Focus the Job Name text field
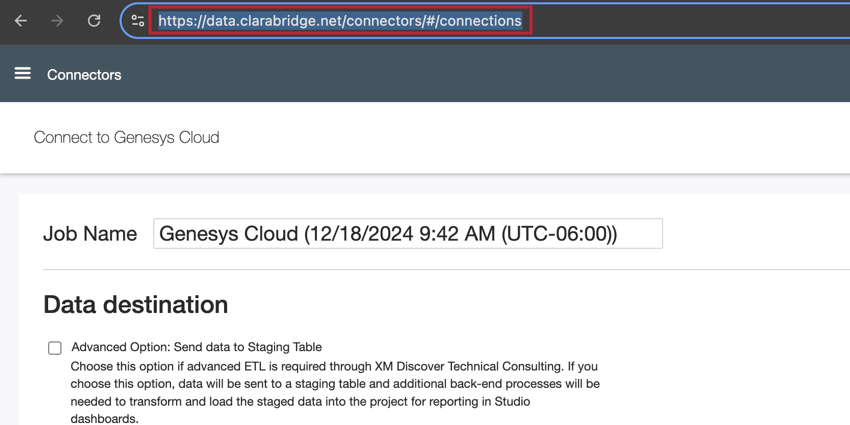850x425 pixels. pyautogui.click(x=407, y=234)
